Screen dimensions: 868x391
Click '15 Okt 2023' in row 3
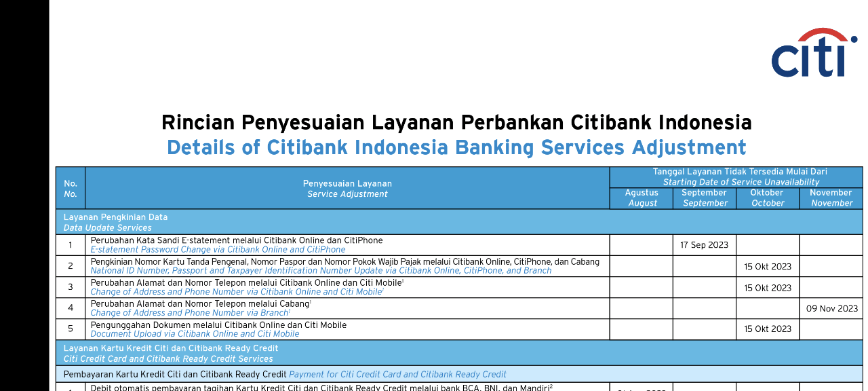[768, 288]
